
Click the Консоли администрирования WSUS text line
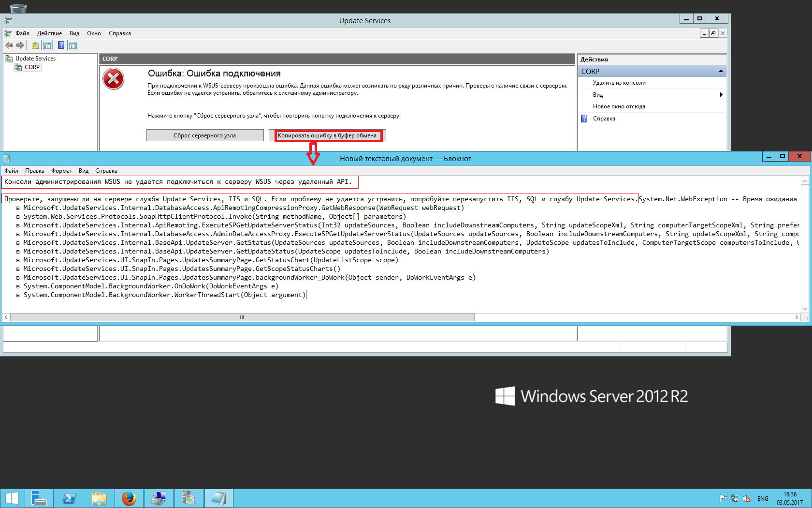pos(178,182)
